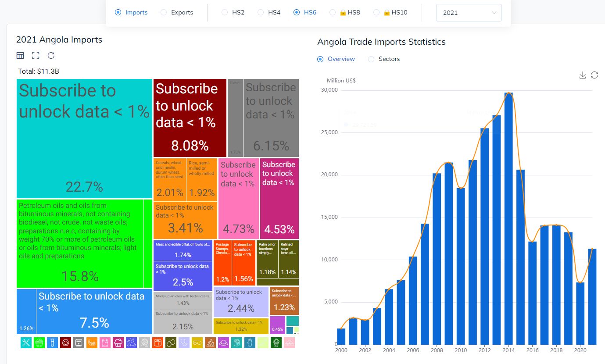The height and width of the screenshot is (364, 605).
Task: Select the game controller category icon
Action: [x=197, y=343]
